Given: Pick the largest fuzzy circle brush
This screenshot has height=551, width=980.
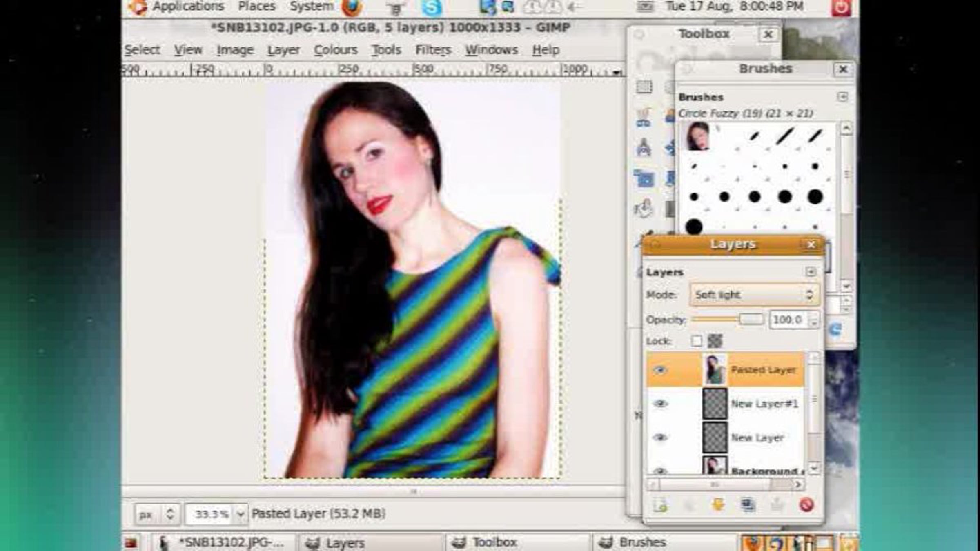Looking at the screenshot, I should click(x=694, y=227).
